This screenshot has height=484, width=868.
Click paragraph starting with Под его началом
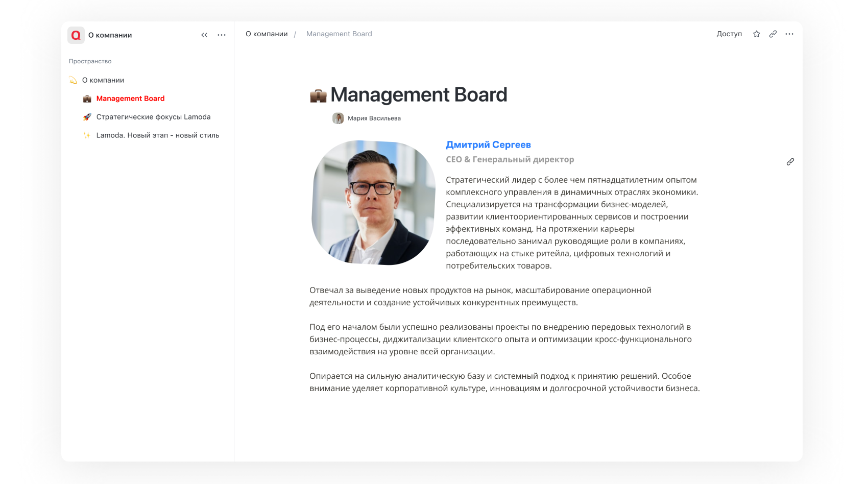(500, 339)
